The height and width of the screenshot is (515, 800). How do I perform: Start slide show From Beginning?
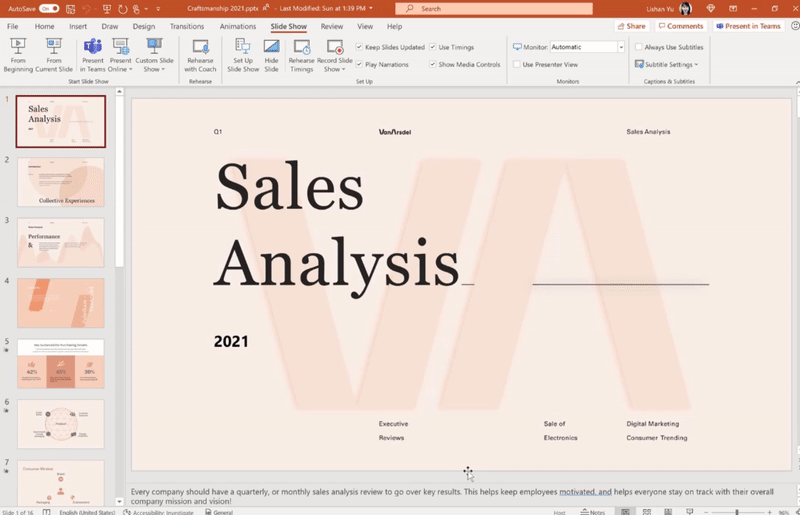tap(18, 53)
